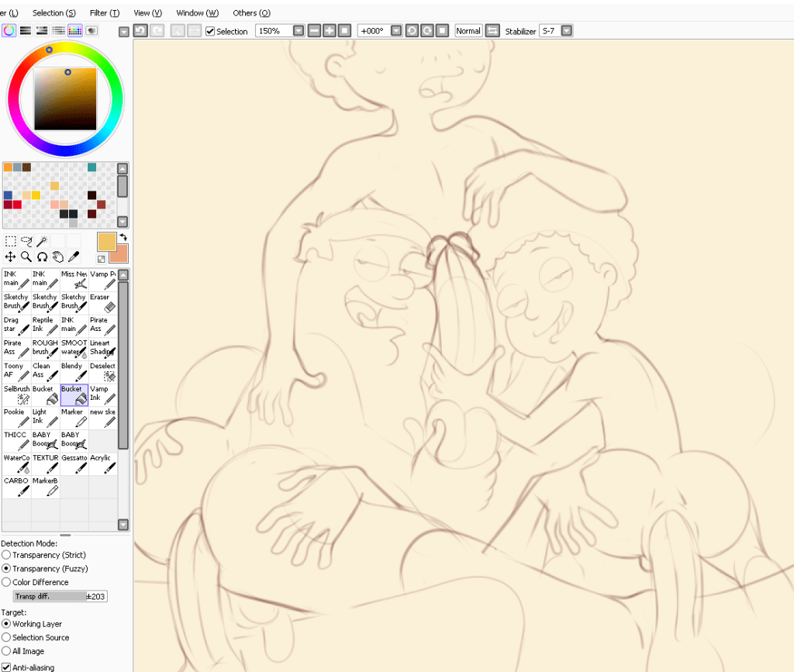Select the Rotate view tool

41,257
